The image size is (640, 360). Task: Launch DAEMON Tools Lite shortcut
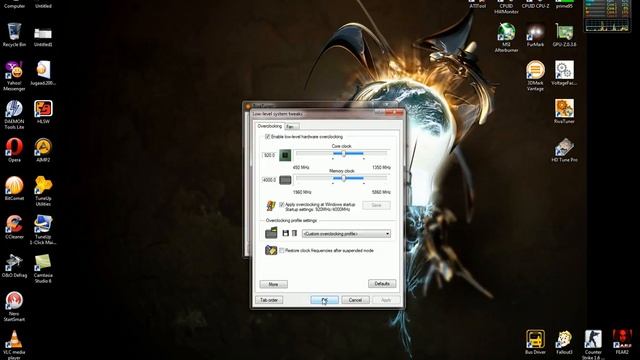coord(14,115)
